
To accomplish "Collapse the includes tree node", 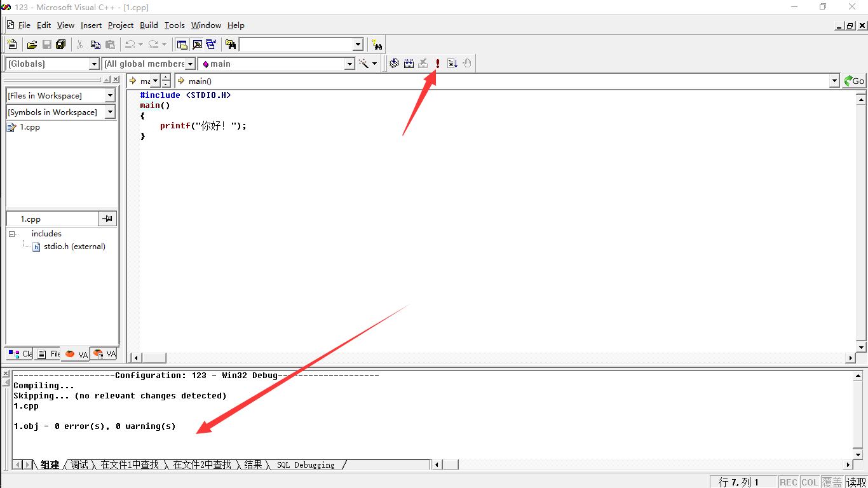I will pyautogui.click(x=11, y=234).
